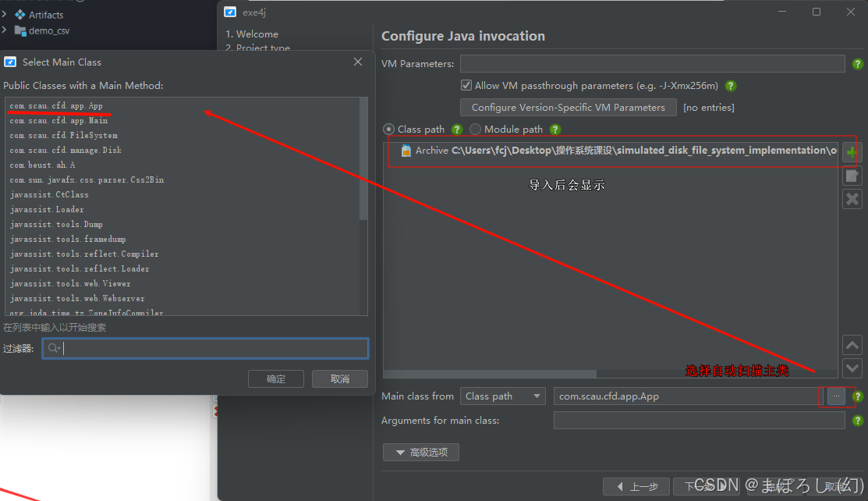The image size is (868, 501).
Task: Select class javassist.CtClass
Action: tap(48, 195)
